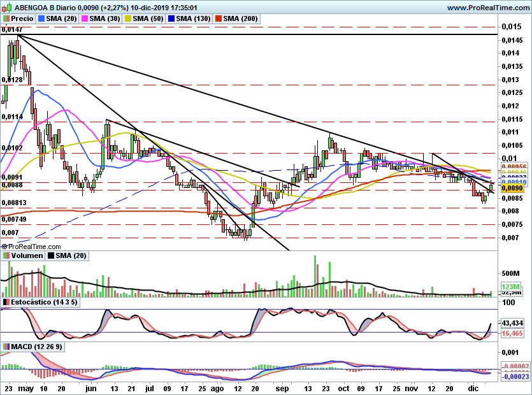
Task: Click the 0,0091 level label
Action: click(12, 177)
